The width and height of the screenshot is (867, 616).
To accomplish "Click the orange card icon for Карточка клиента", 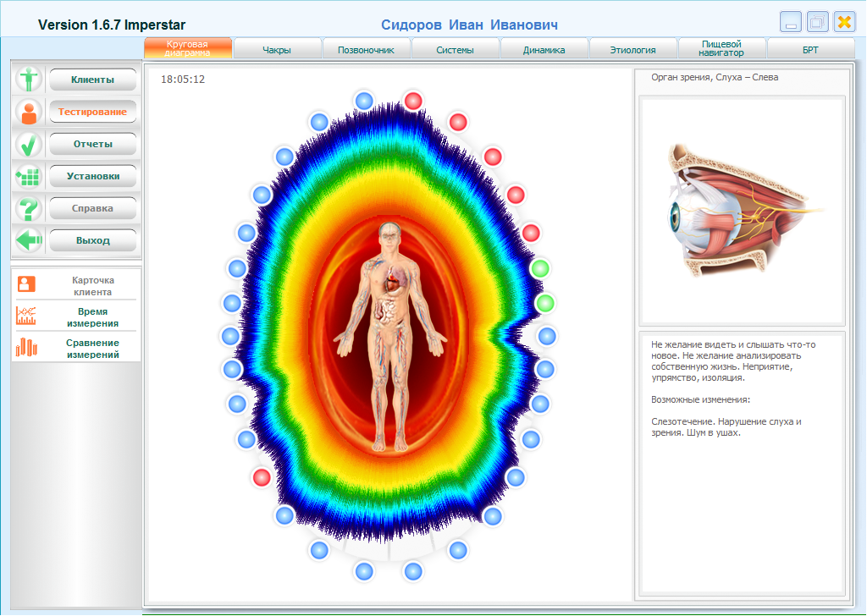I will click(x=26, y=284).
